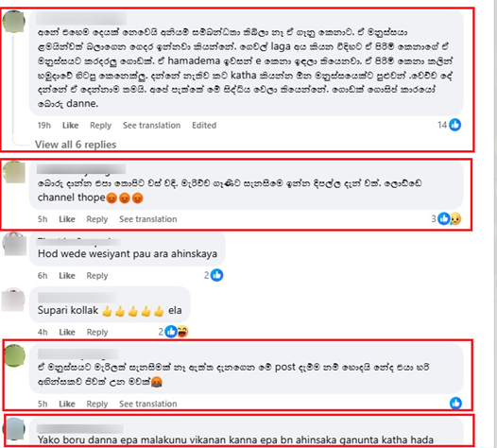Show edit history via Edited label

coord(204,126)
